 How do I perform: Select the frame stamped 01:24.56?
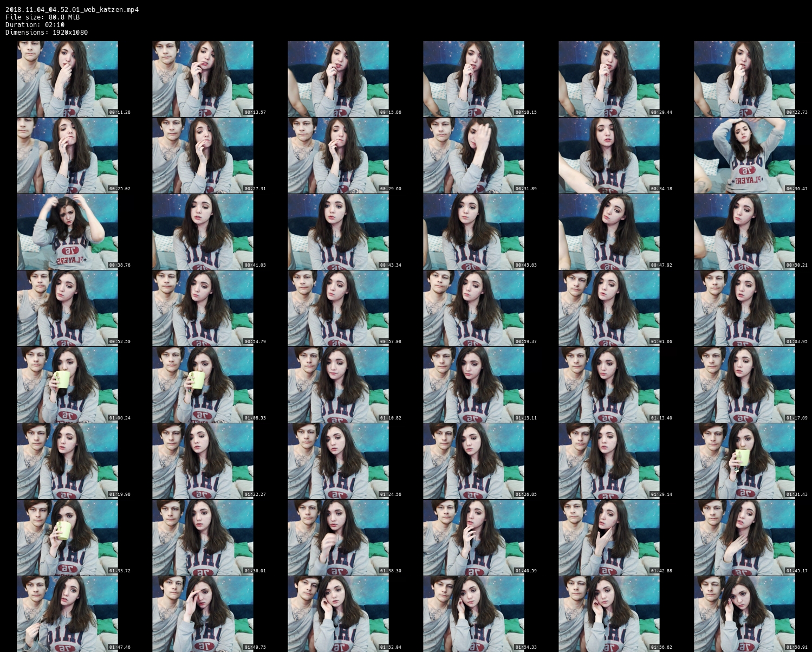pyautogui.click(x=338, y=461)
